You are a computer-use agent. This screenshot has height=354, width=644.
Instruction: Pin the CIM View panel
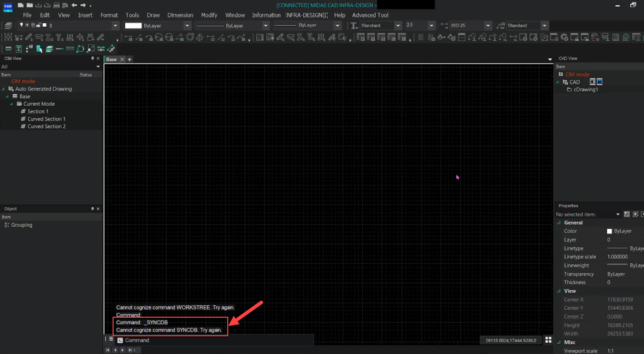(92, 58)
